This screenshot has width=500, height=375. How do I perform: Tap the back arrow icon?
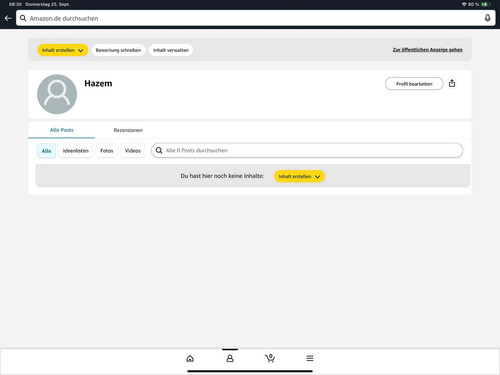8,18
